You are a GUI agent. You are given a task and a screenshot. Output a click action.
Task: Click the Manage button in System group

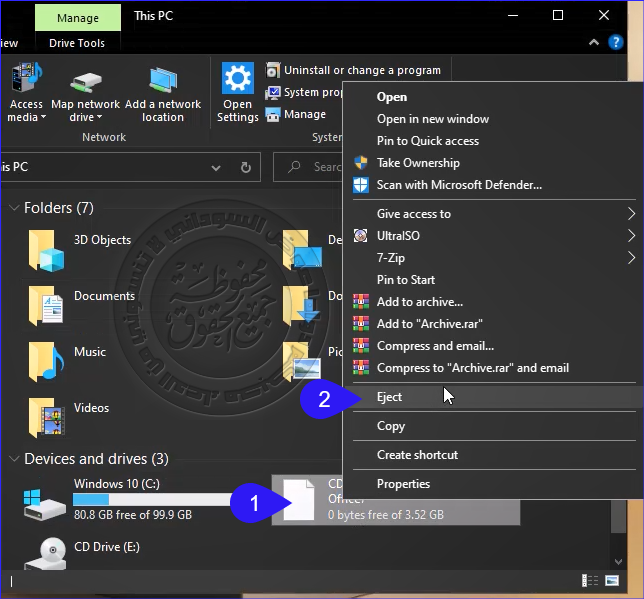click(304, 114)
